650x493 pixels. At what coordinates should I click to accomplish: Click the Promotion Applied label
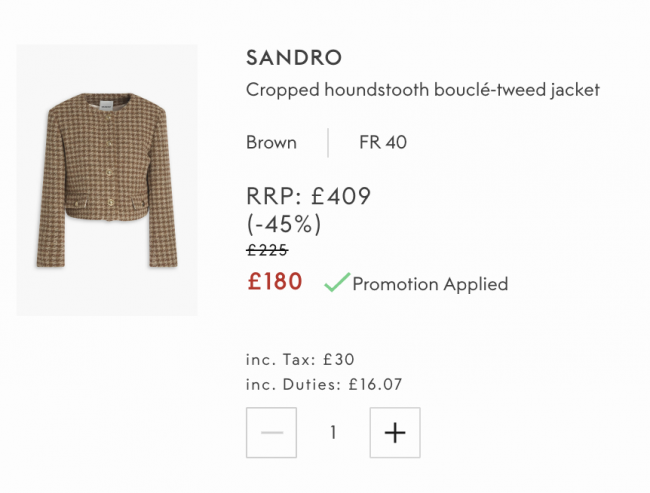pyautogui.click(x=430, y=284)
